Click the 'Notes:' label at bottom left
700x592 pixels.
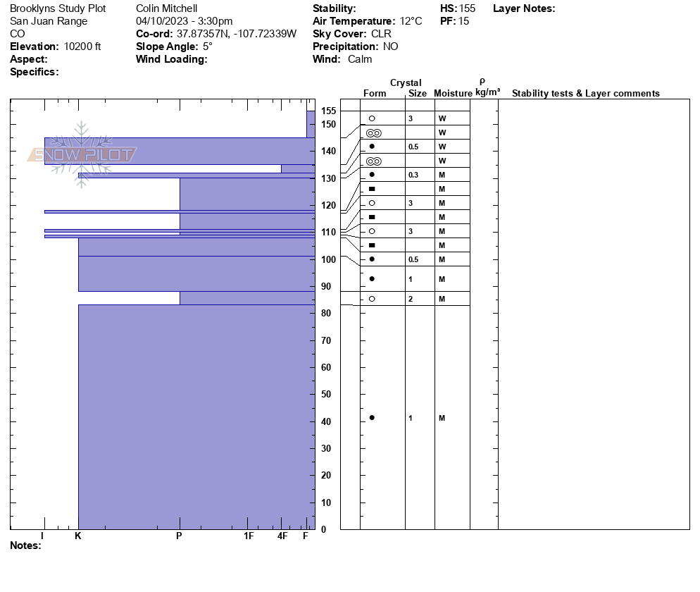pos(25,545)
